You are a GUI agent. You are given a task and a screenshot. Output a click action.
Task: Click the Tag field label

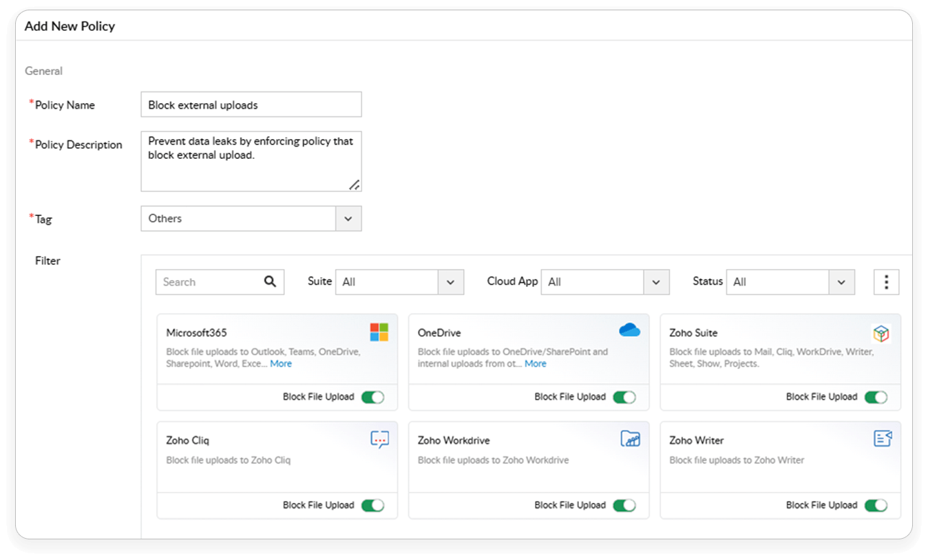click(43, 219)
